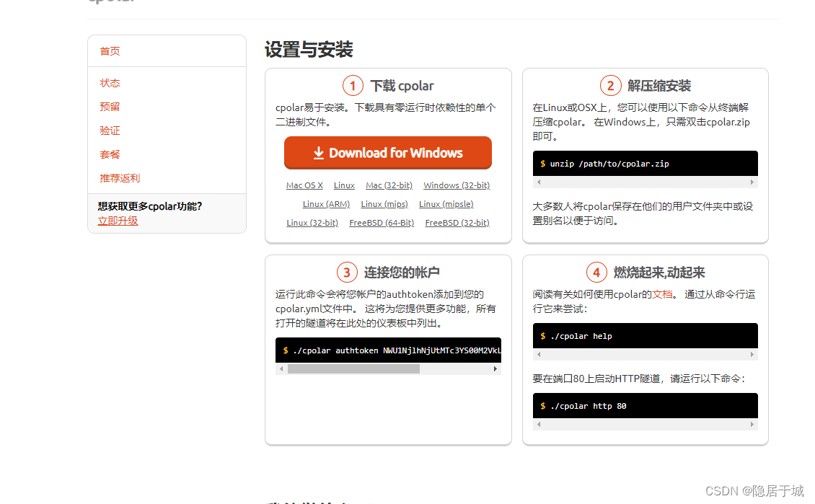The width and height of the screenshot is (815, 504).
Task: Click the ./cpolar authtoken command text
Action: 397,350
